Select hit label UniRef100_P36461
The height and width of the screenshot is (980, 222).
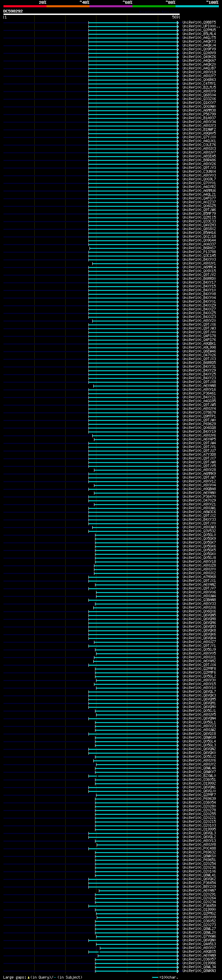(x=199, y=394)
